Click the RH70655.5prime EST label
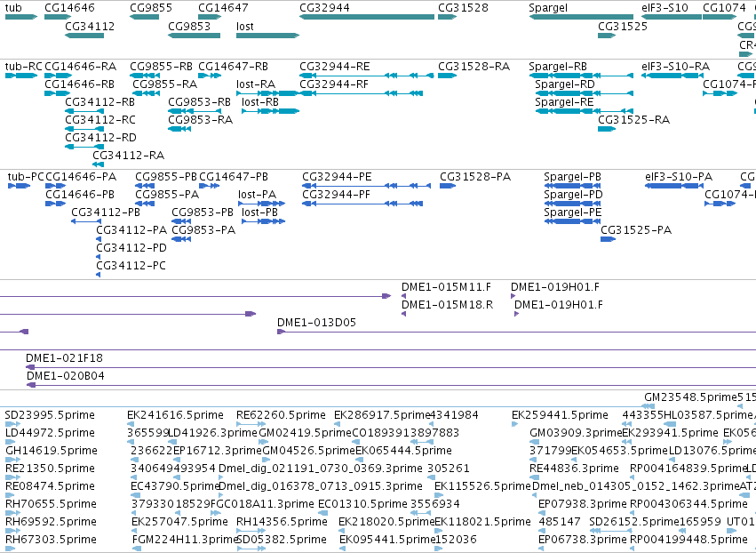The image size is (756, 553). click(x=52, y=504)
